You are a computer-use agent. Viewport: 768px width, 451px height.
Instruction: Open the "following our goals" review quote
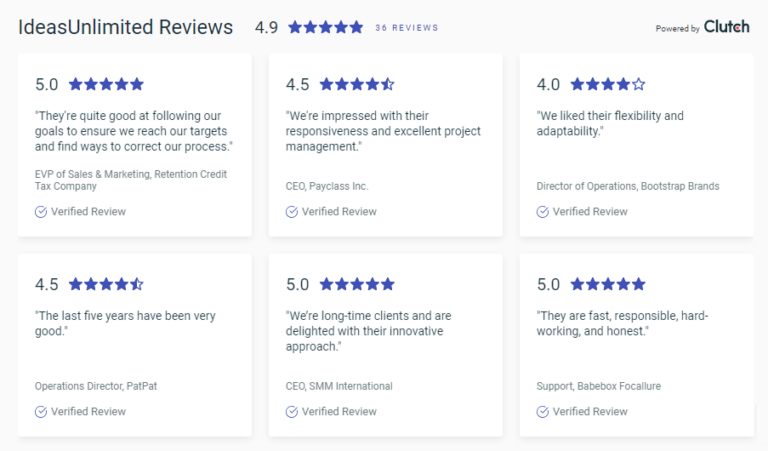133,131
